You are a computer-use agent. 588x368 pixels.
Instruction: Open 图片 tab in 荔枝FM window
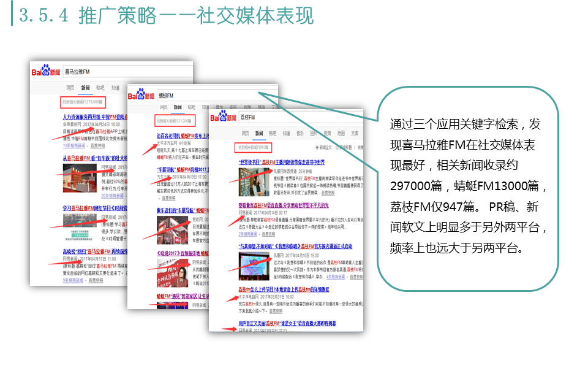pos(314,133)
